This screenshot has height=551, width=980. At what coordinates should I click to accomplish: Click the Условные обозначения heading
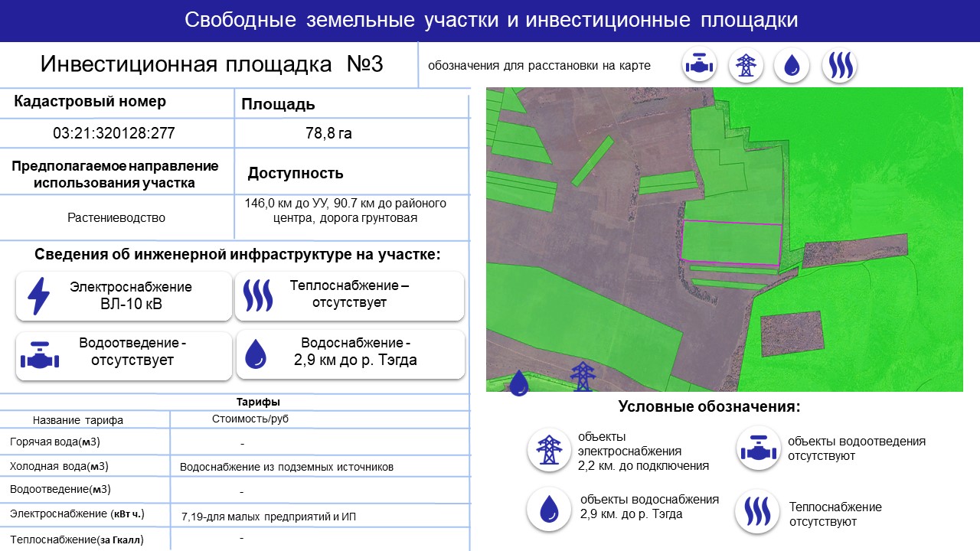coord(709,406)
